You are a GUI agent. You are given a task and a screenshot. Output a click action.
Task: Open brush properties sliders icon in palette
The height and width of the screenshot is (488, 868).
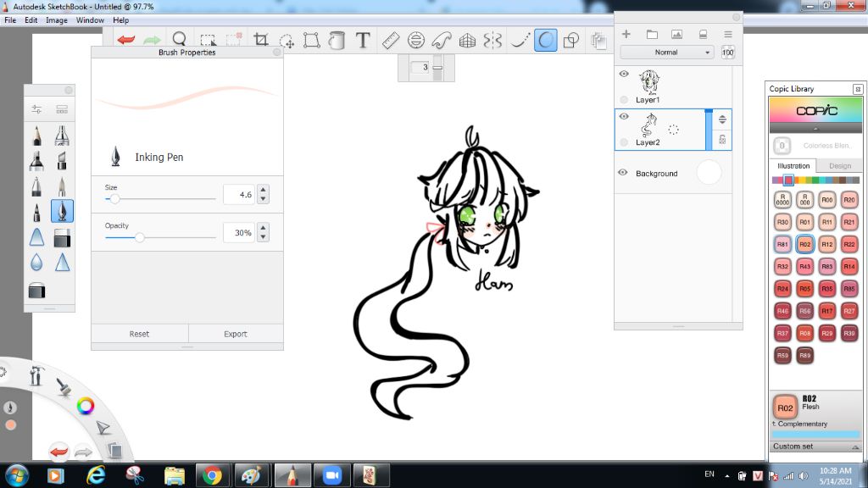(36, 109)
